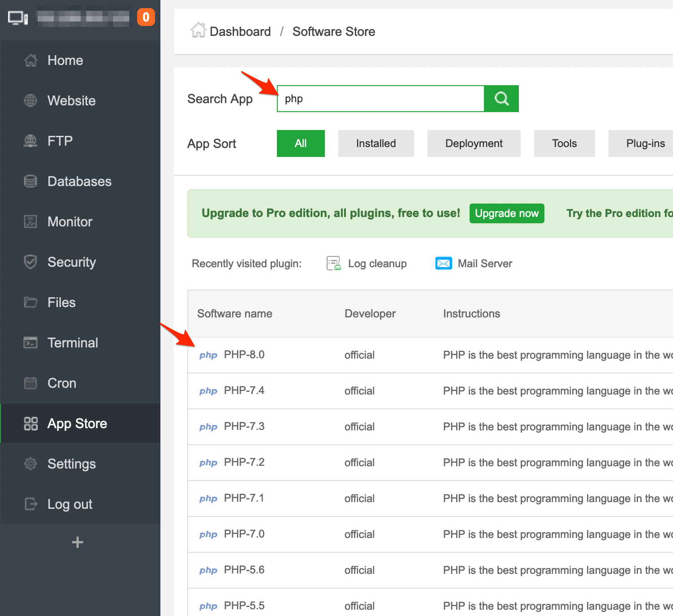Open FTP via the sidebar icon

click(x=30, y=141)
